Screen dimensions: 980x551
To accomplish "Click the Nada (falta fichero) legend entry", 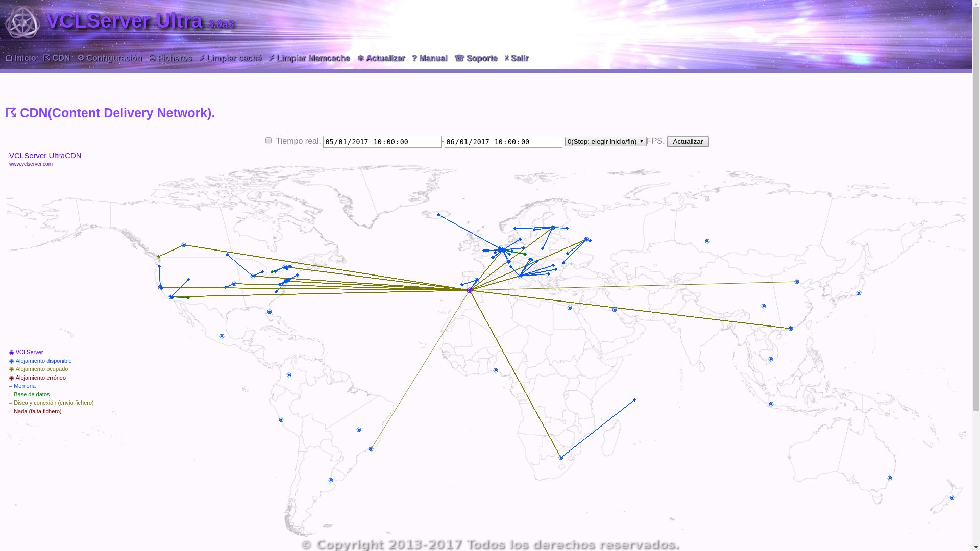I will click(x=35, y=411).
